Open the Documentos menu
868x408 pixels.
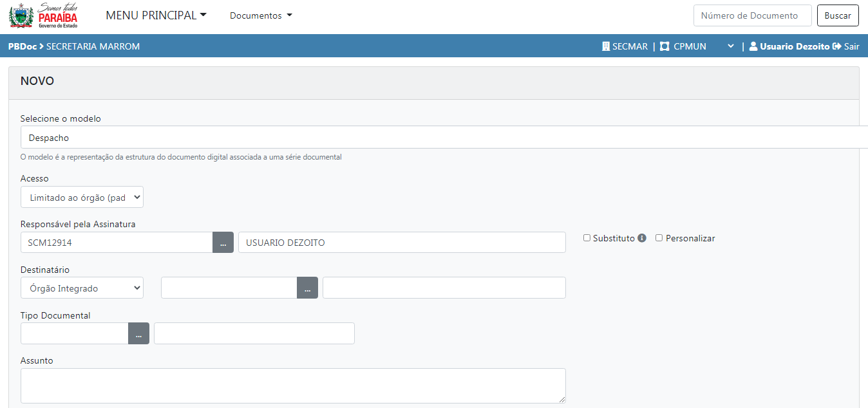click(x=261, y=15)
